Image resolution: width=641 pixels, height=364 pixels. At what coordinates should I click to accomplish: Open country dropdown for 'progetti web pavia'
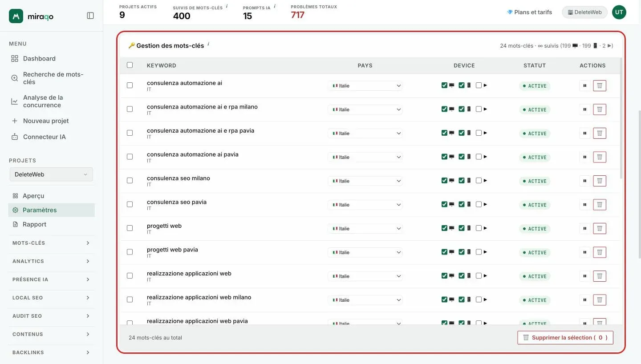point(365,252)
